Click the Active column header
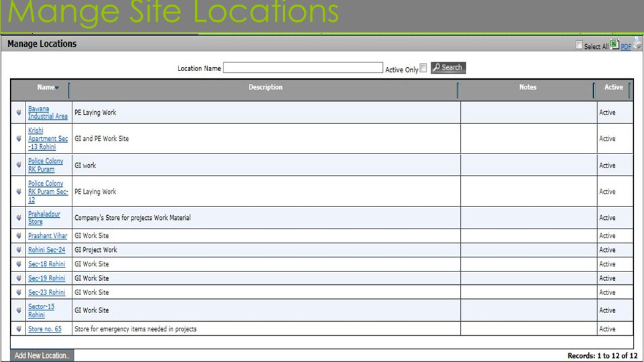The height and width of the screenshot is (362, 644). click(x=614, y=87)
